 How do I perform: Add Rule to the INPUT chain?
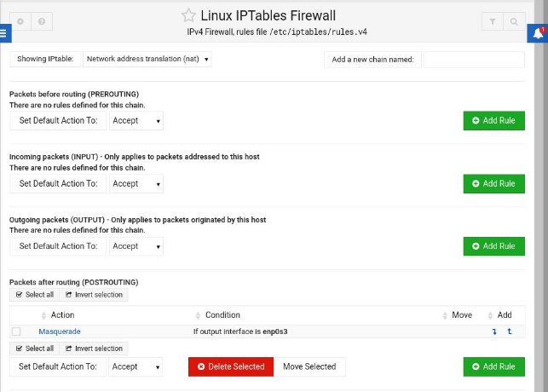(x=493, y=183)
